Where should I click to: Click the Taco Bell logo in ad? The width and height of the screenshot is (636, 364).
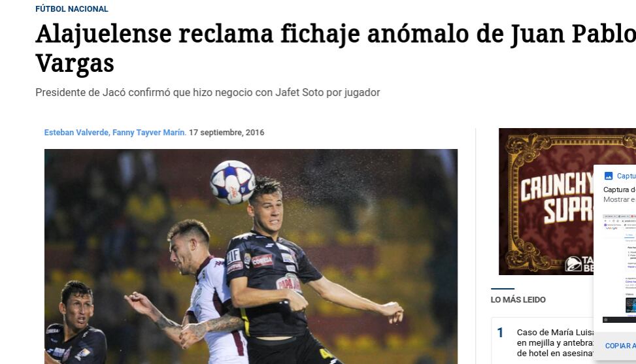tap(579, 263)
